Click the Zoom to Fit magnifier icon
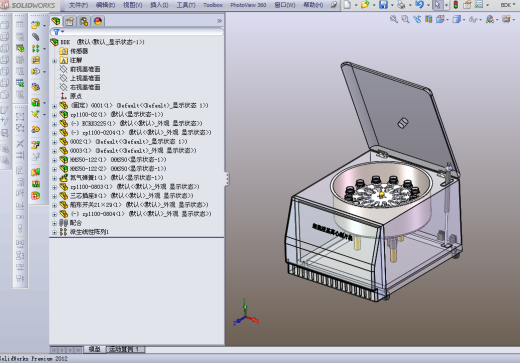The image size is (520, 363). 394,19
